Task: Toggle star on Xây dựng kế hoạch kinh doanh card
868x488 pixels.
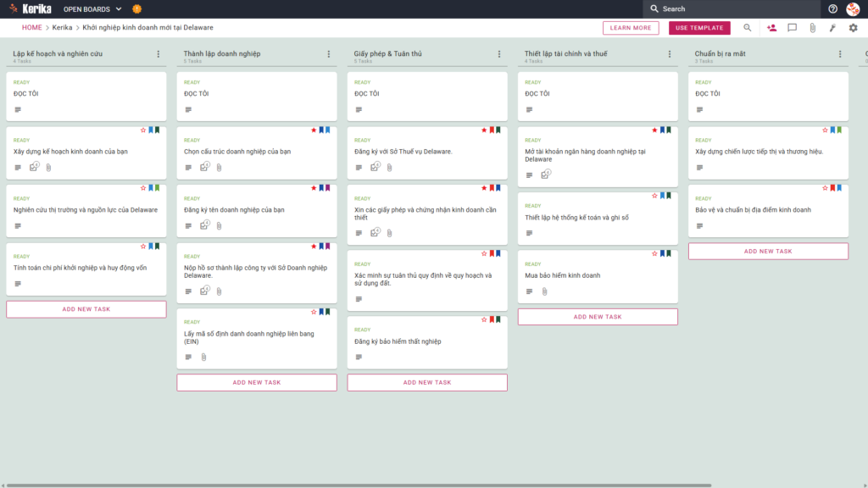Action: [143, 130]
